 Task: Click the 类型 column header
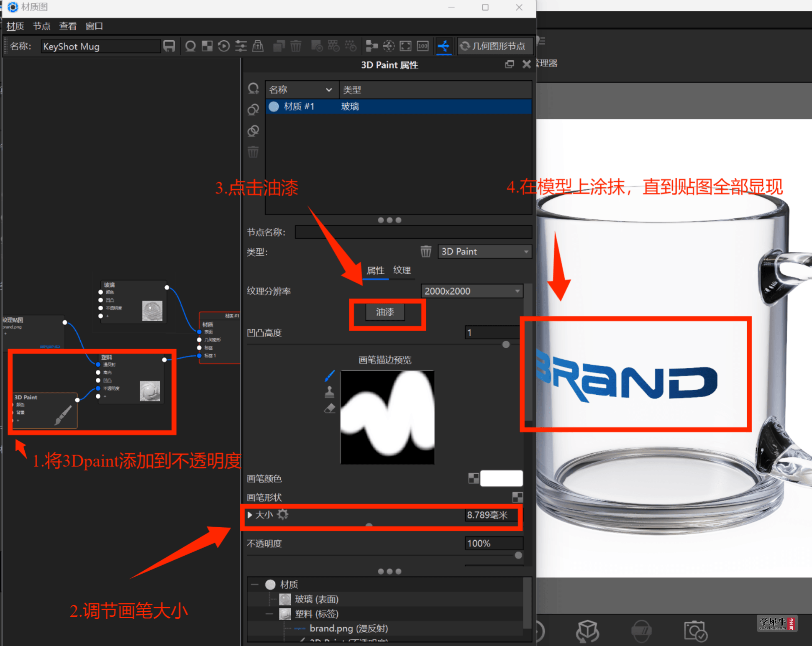(435, 89)
